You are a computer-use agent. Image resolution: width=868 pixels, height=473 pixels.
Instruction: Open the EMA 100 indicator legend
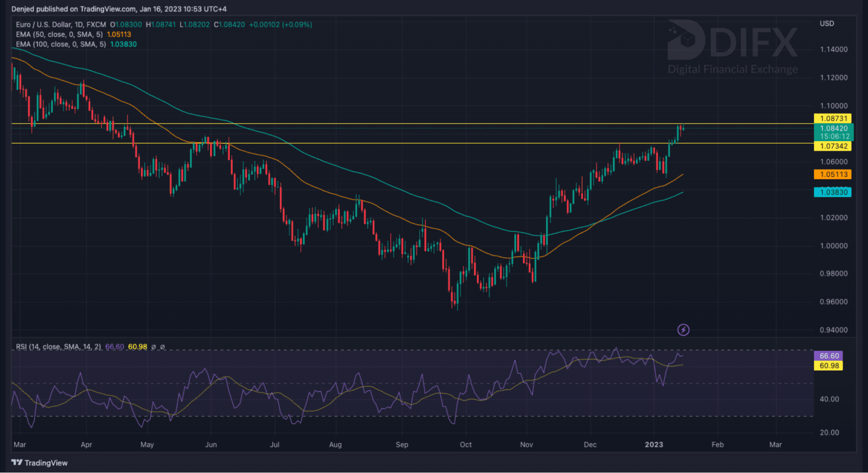pyautogui.click(x=61, y=44)
